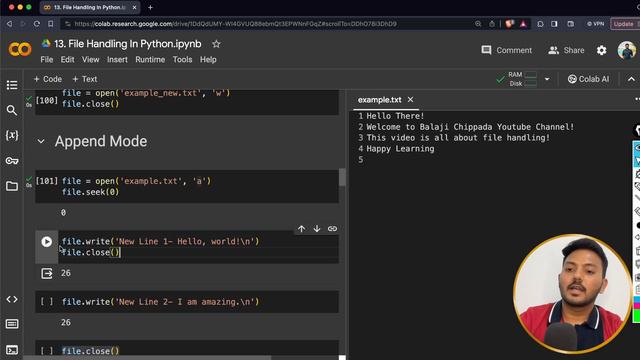Image resolution: width=640 pixels, height=360 pixels.
Task: Star the notebook title
Action: coord(216,44)
